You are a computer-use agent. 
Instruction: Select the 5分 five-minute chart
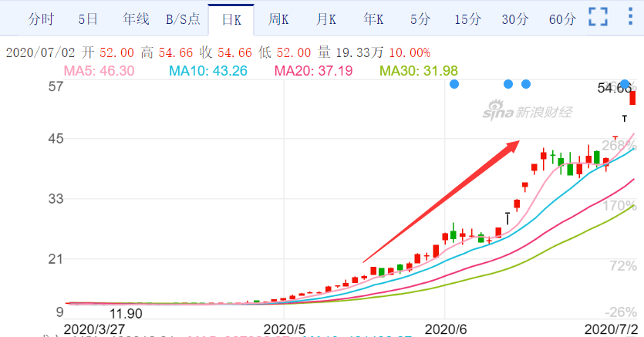[420, 19]
